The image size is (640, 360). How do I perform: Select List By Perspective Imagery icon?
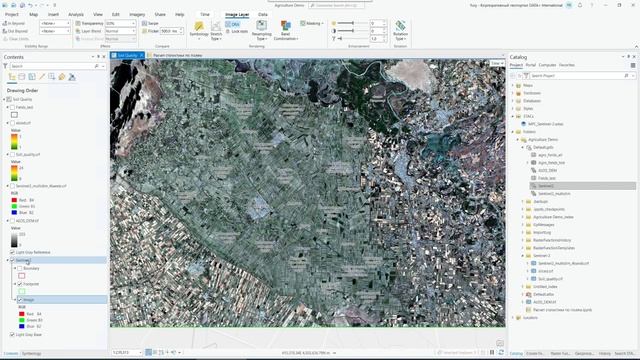tap(72, 77)
